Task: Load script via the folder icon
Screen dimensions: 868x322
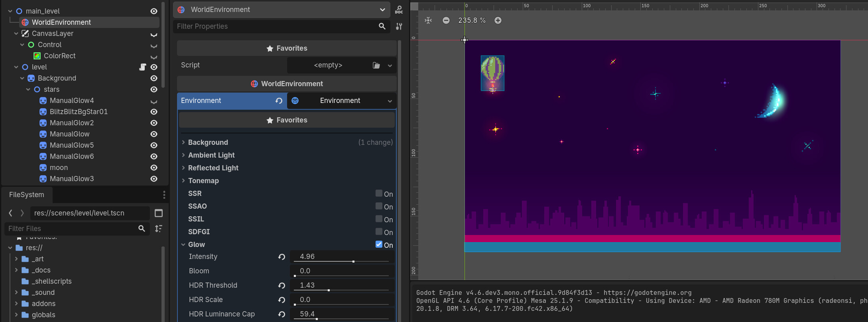Action: coord(376,65)
